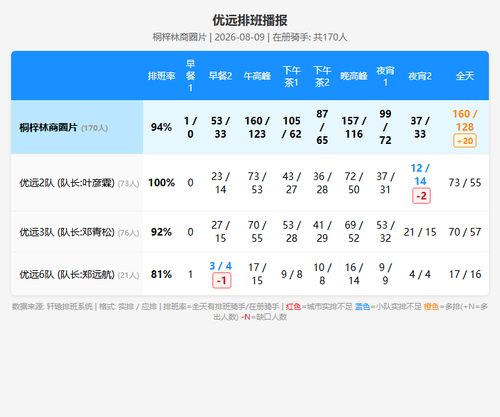Click the blue 蓝色 legend word in footer
The height and width of the screenshot is (417, 500).
pos(362,307)
